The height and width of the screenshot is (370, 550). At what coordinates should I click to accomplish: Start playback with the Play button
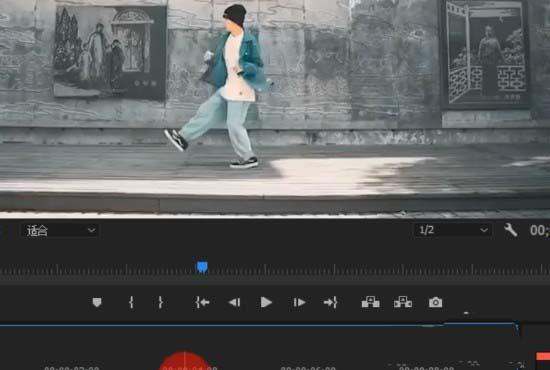tap(266, 302)
